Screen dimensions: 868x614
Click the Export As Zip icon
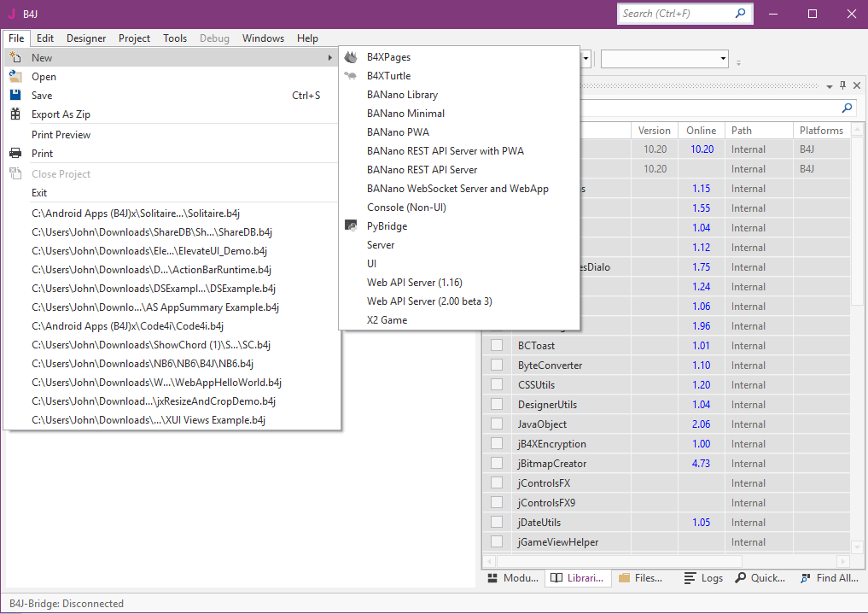[15, 114]
